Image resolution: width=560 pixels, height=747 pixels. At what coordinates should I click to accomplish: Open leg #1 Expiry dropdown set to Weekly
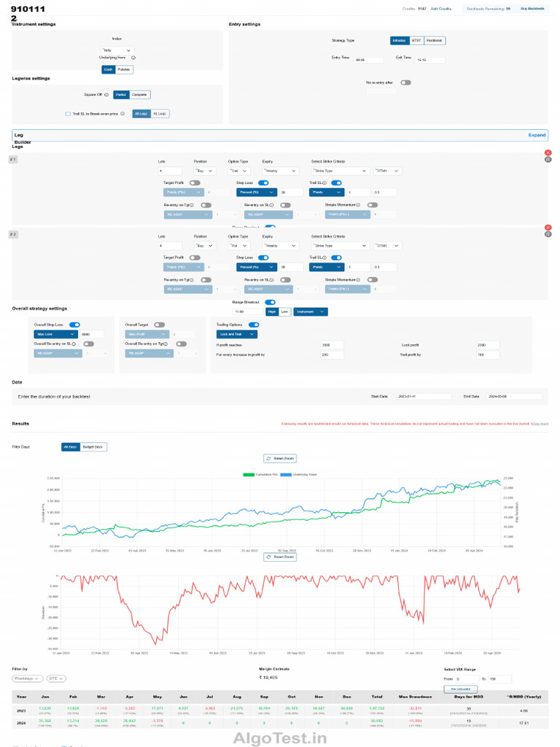point(281,171)
